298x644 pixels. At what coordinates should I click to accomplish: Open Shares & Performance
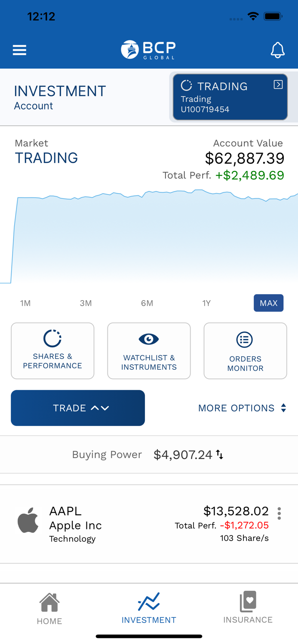[52, 350]
